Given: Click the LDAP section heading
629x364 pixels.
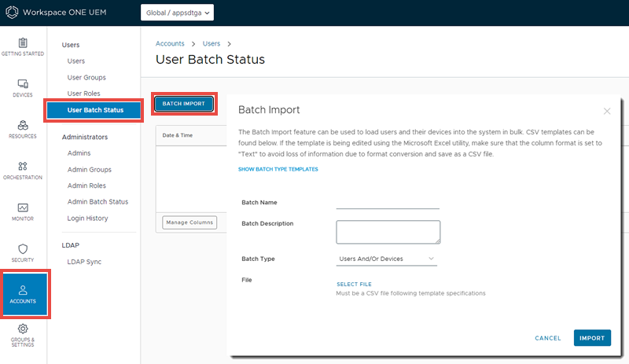Looking at the screenshot, I should pyautogui.click(x=71, y=245).
